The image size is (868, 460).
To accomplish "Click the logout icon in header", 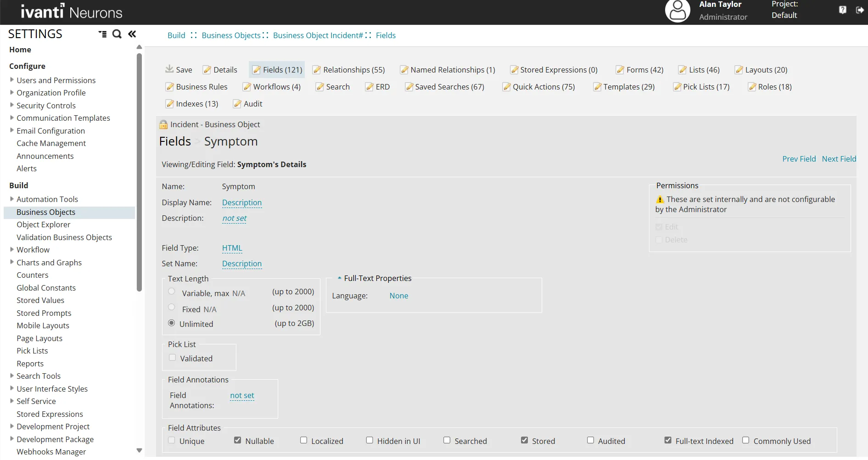I will tap(860, 10).
